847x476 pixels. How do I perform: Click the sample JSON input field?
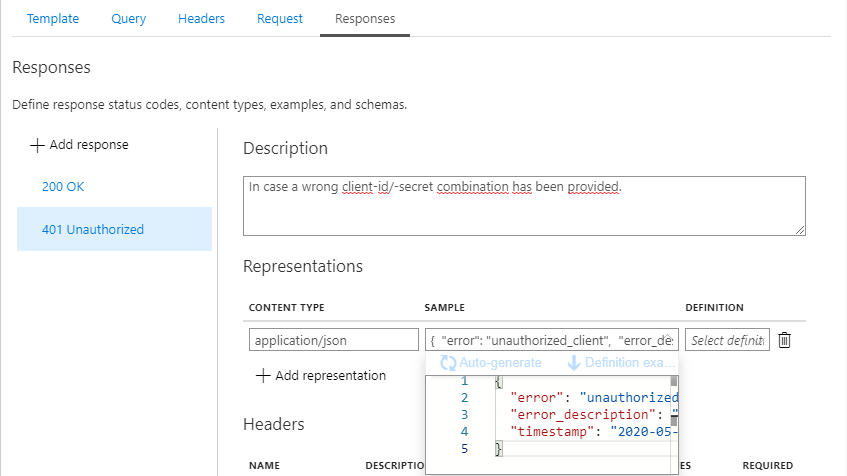tap(552, 340)
